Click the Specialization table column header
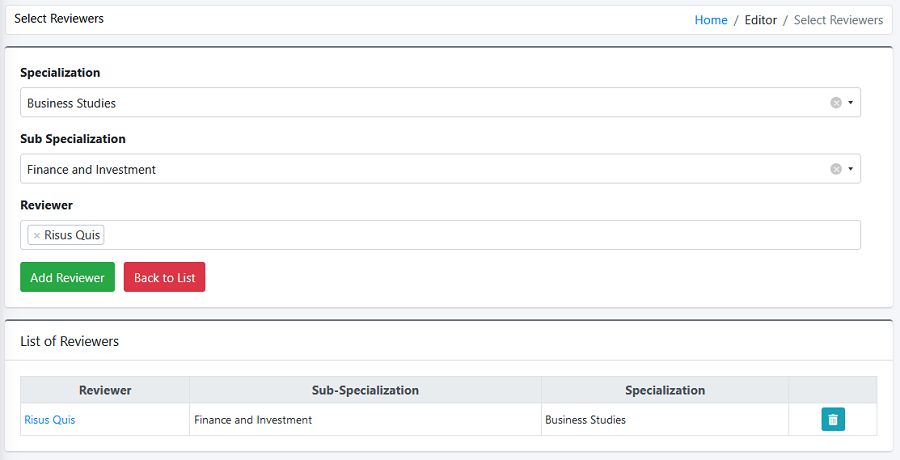 (x=665, y=390)
